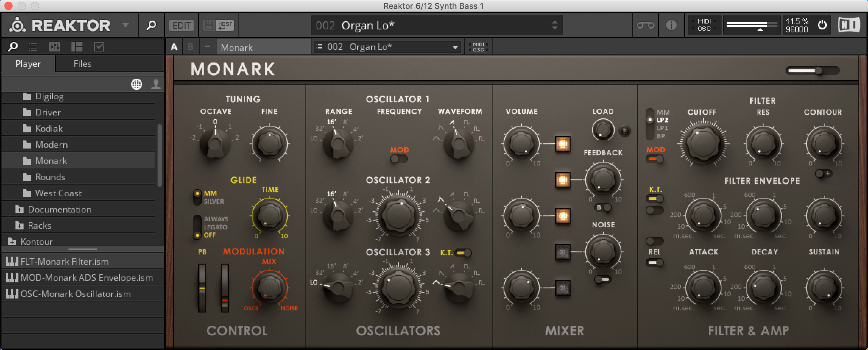Image resolution: width=868 pixels, height=350 pixels.
Task: Select the browser search tab icon
Action: click(13, 47)
